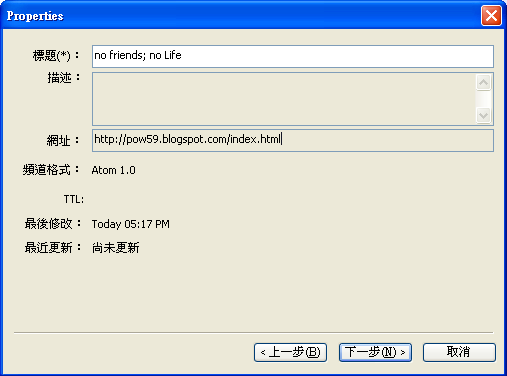Click the 'Properties' title bar text
Screen dimensions: 507x376
[x=35, y=16]
